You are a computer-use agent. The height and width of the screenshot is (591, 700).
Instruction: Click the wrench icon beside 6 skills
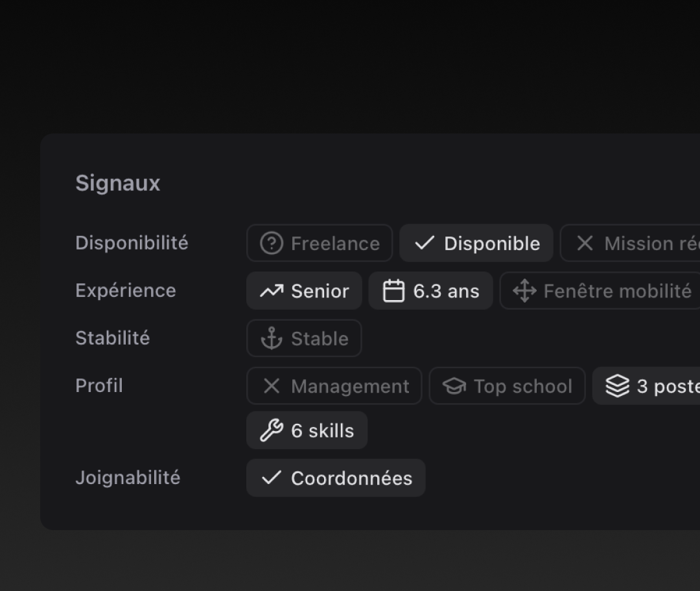click(x=272, y=430)
